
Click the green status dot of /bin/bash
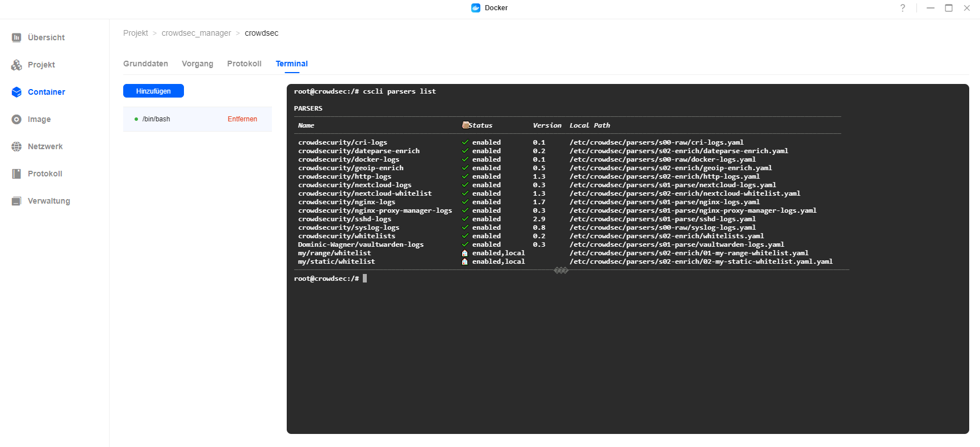pyautogui.click(x=136, y=119)
